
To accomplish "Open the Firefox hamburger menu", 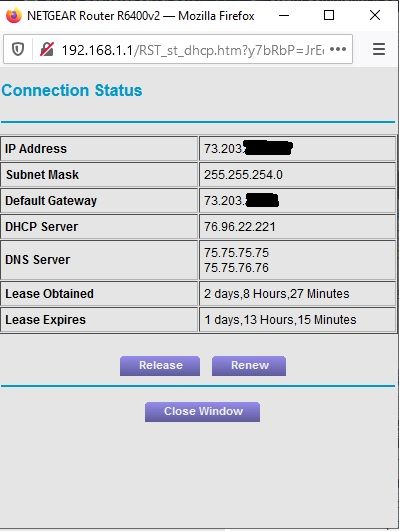I will tap(379, 49).
